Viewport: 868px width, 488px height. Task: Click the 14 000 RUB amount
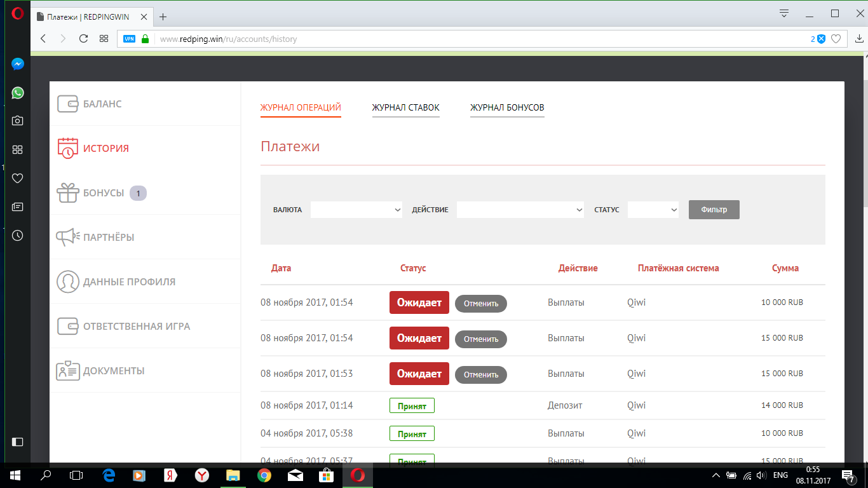(x=782, y=405)
